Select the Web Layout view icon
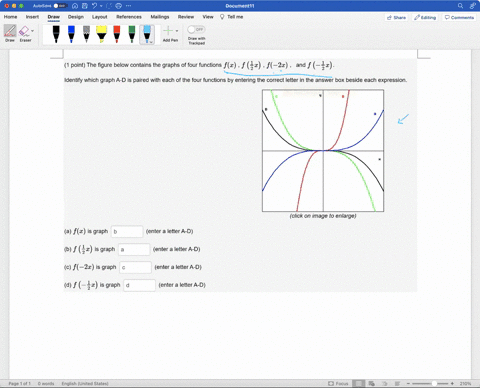Image resolution: width=480 pixels, height=388 pixels. tap(372, 384)
